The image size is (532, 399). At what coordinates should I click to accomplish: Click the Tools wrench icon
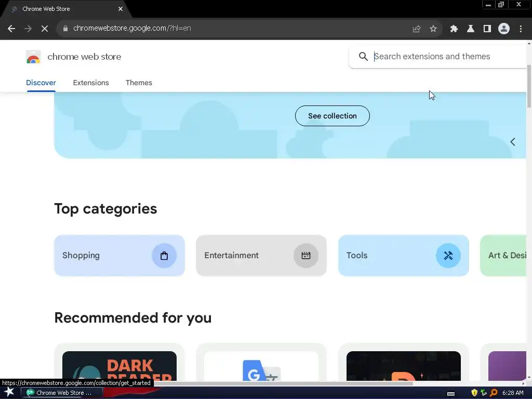click(x=448, y=256)
